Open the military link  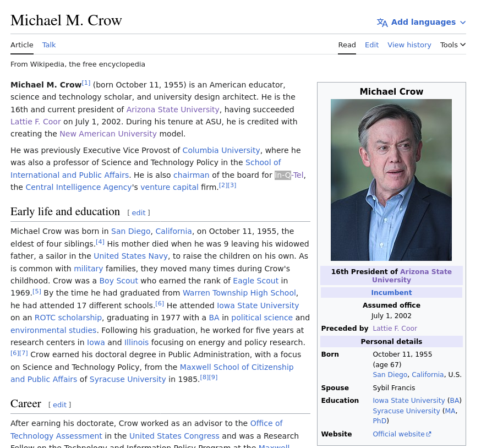pyautogui.click(x=89, y=269)
